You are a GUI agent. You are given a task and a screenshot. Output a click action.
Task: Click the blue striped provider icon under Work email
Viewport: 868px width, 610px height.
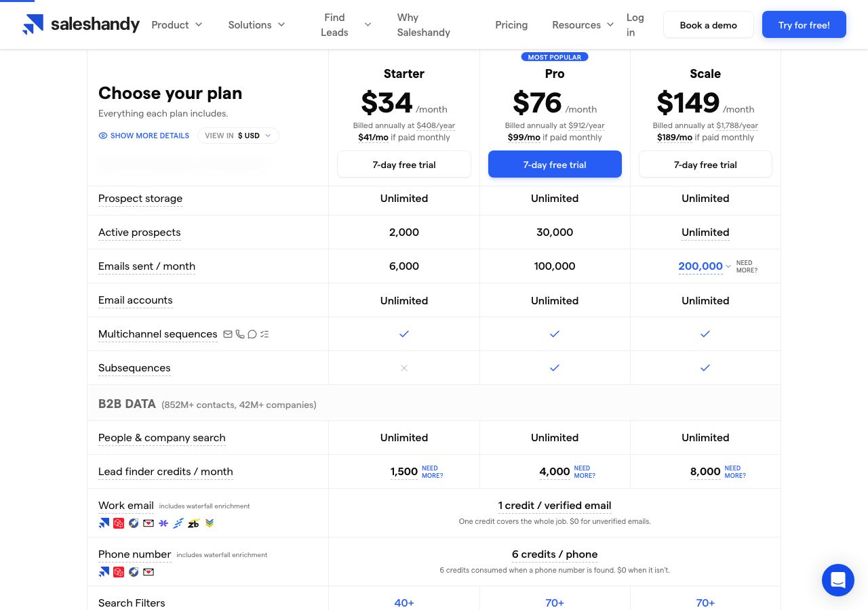tap(178, 523)
